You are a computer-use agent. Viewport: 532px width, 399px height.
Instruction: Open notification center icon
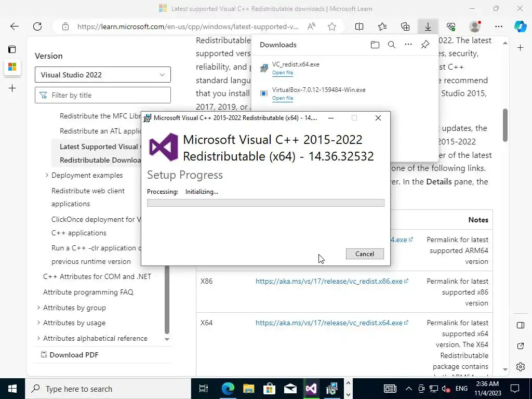[515, 389]
